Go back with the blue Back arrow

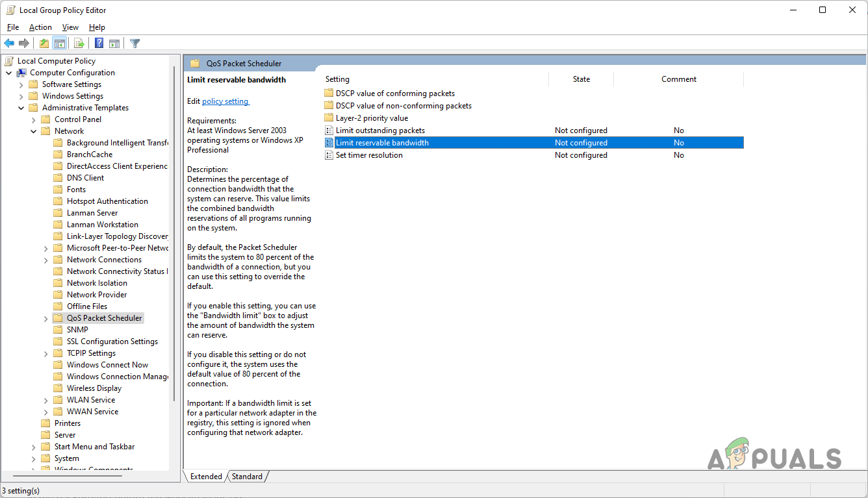tap(9, 44)
